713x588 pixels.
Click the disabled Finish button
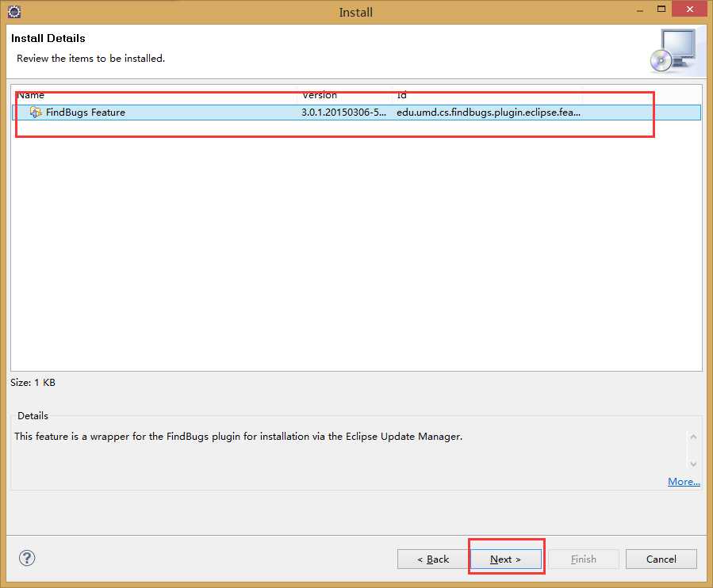[584, 559]
